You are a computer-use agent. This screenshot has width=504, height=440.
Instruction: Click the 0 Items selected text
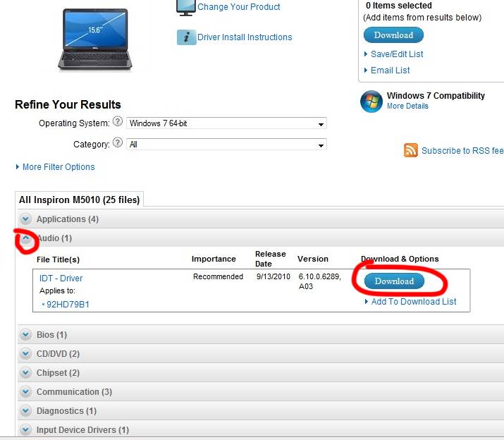(x=398, y=6)
